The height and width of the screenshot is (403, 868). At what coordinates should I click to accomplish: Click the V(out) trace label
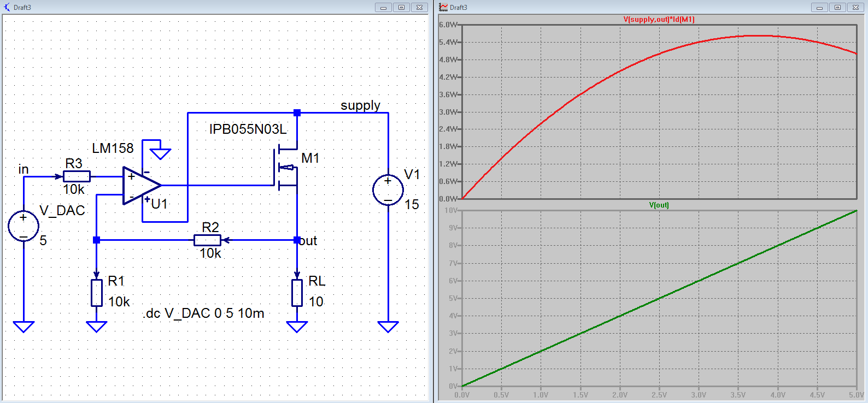point(659,205)
